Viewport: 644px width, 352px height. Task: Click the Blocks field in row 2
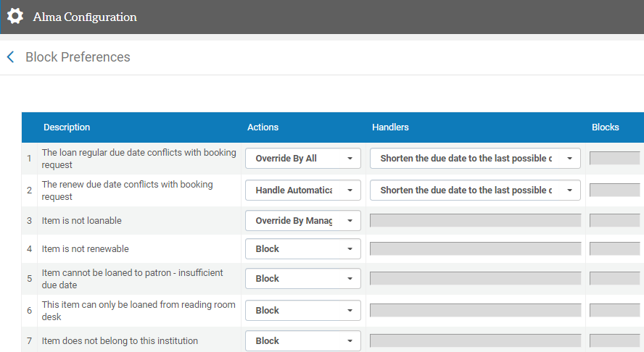[x=615, y=190]
